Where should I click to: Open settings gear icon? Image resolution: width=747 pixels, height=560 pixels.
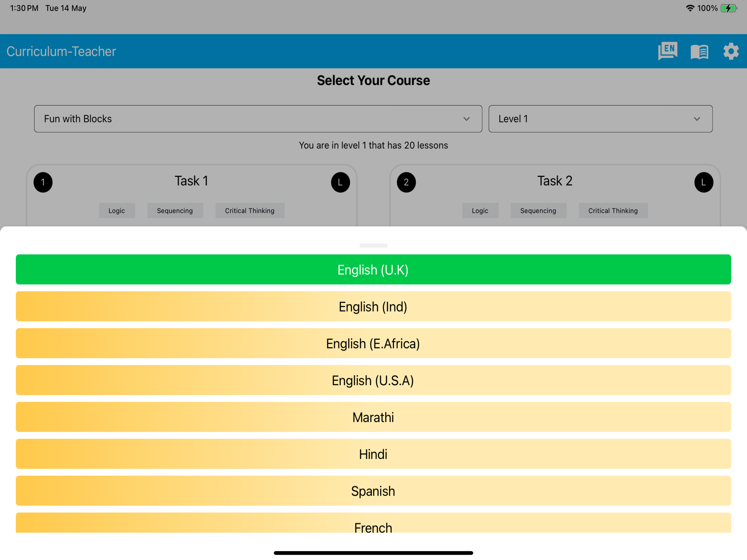tap(731, 51)
